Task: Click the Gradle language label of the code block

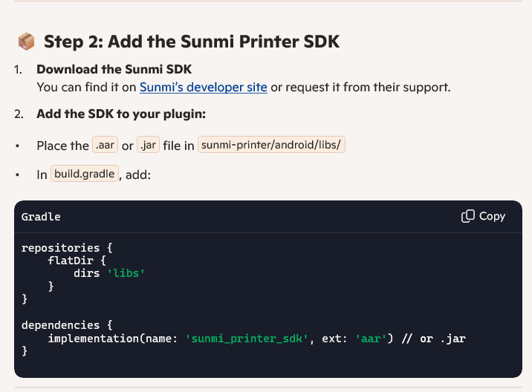Action: pos(41,217)
